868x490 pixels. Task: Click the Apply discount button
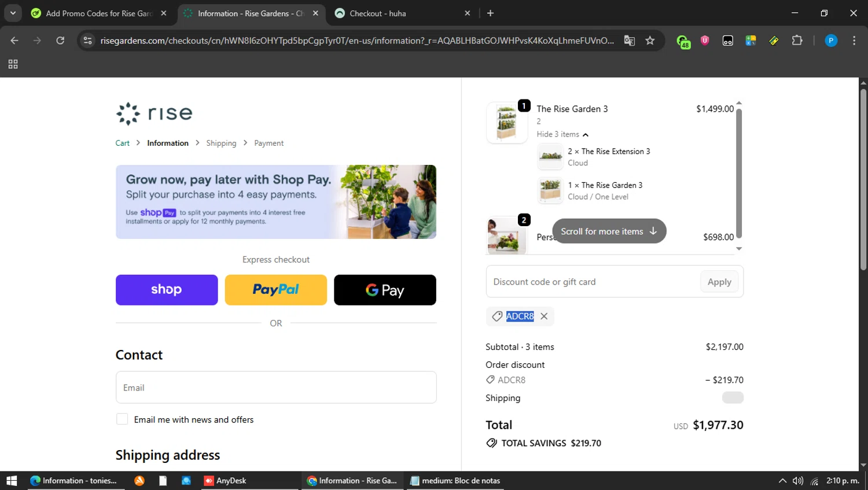pos(719,282)
